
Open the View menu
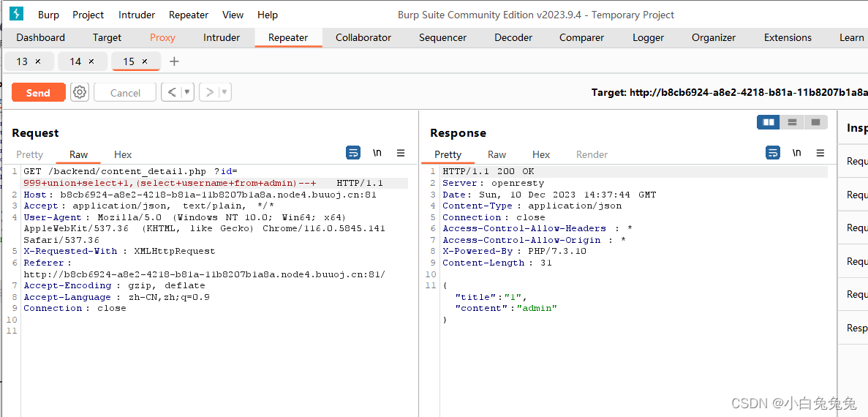(x=233, y=15)
